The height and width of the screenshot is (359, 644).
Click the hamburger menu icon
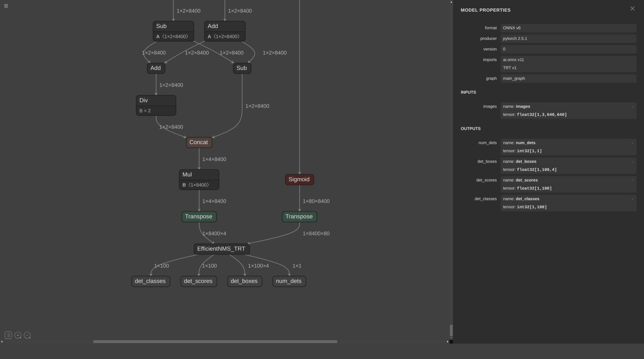coord(6,5)
